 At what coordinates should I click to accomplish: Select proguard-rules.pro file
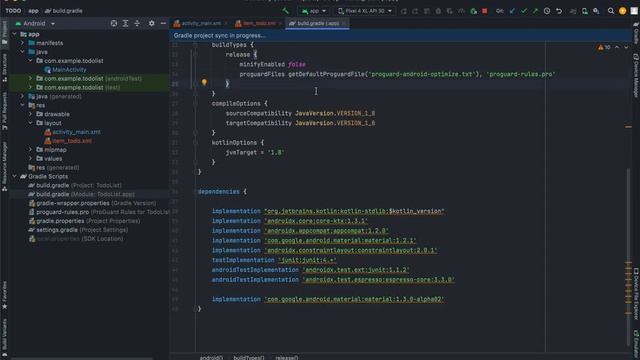point(99,212)
